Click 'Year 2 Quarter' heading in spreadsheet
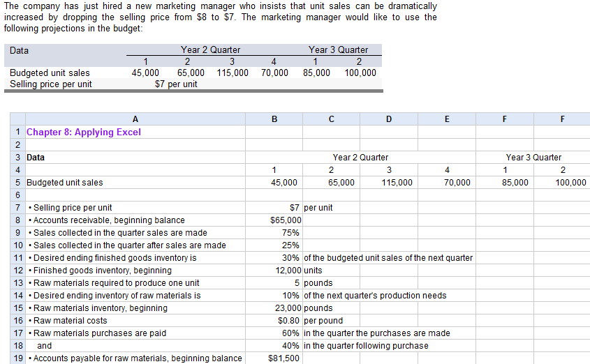This screenshot has height=364, width=590. tap(360, 158)
